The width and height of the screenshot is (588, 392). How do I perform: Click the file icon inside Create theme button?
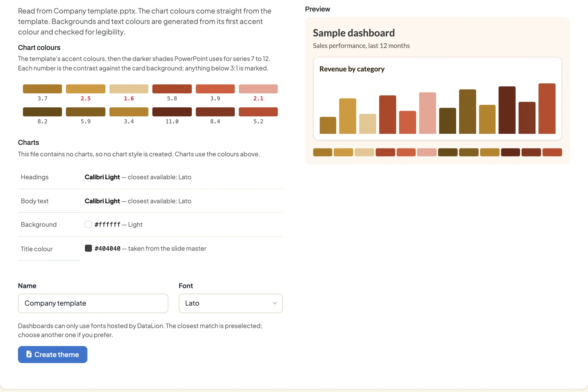click(x=29, y=354)
